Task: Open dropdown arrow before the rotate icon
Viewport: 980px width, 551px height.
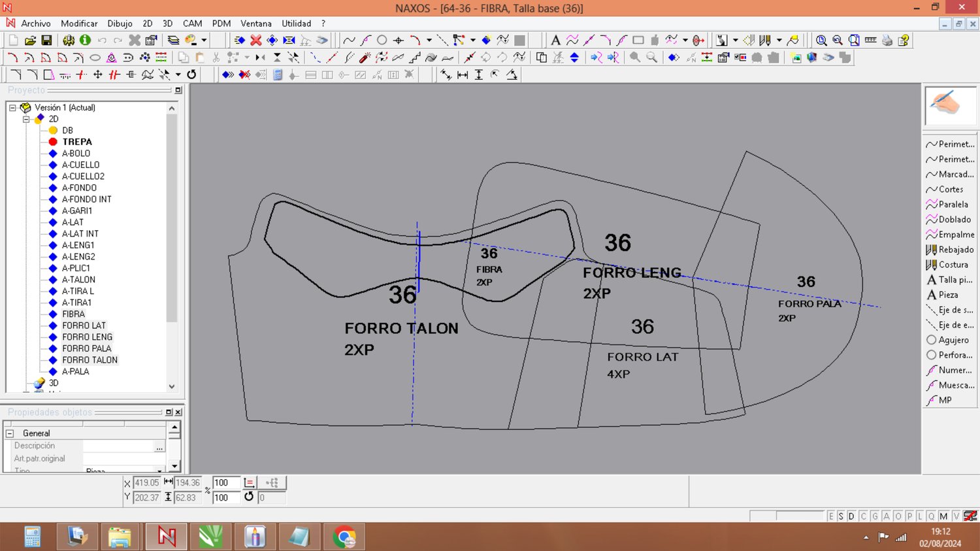Action: 178,75
